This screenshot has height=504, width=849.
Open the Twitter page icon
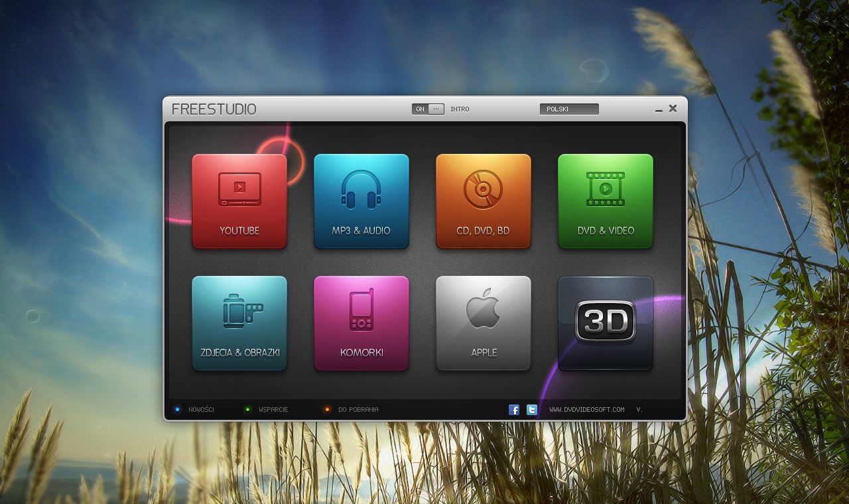(x=532, y=410)
